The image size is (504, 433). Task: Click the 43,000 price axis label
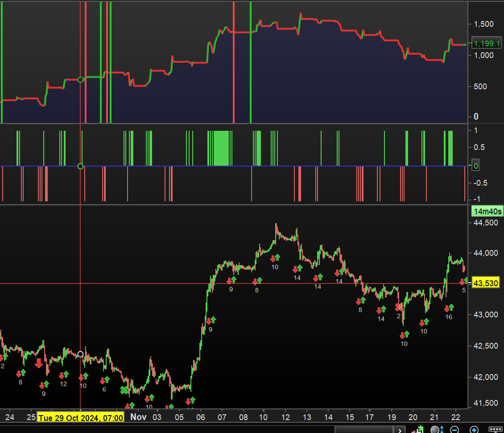(486, 315)
